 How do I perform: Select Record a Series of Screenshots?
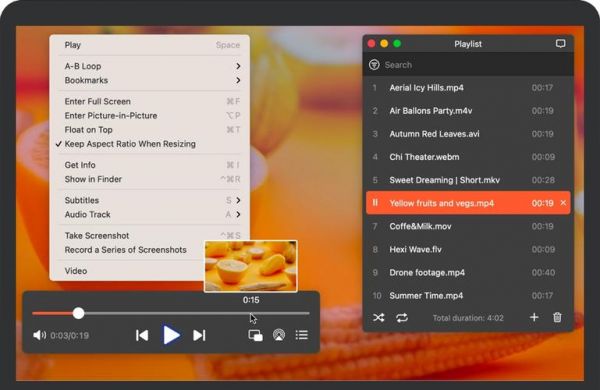click(x=126, y=250)
